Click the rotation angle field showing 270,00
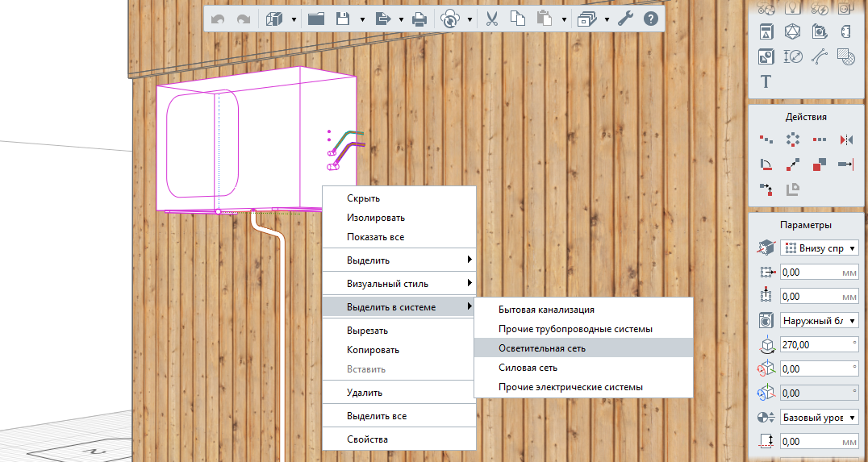868x462 pixels. coord(820,345)
